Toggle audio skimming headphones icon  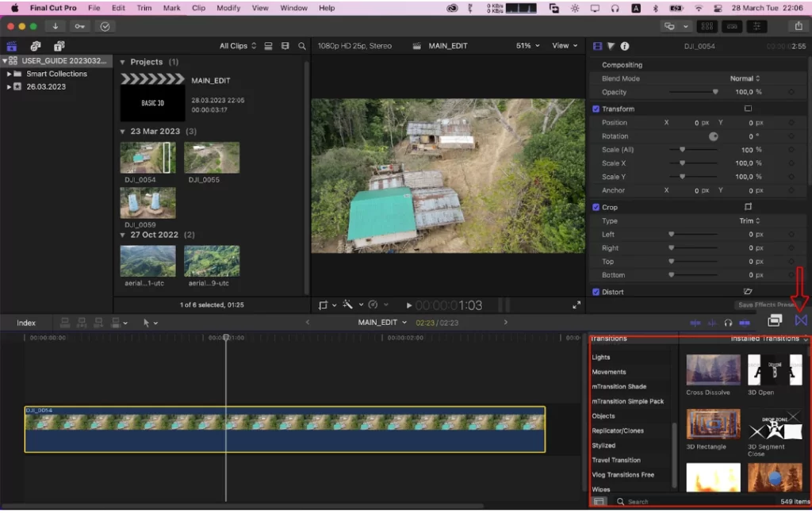728,323
